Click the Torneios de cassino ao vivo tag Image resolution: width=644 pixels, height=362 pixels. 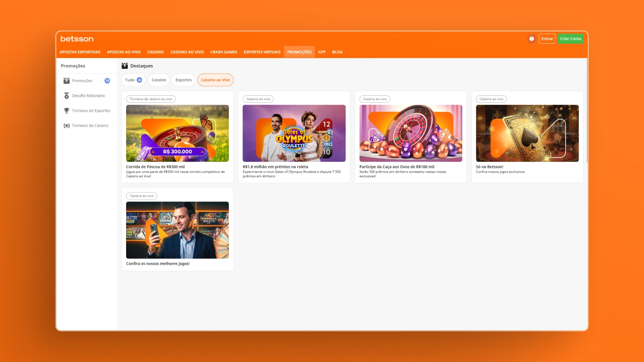pyautogui.click(x=151, y=99)
